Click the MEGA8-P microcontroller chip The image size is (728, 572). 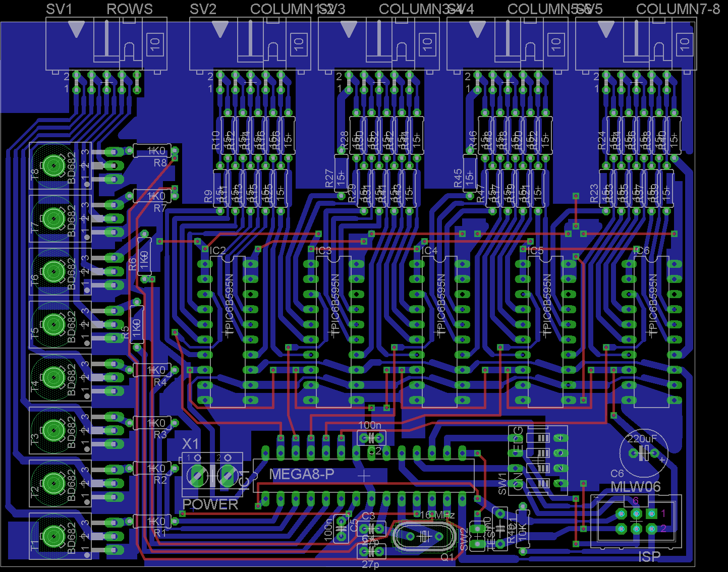(363, 475)
